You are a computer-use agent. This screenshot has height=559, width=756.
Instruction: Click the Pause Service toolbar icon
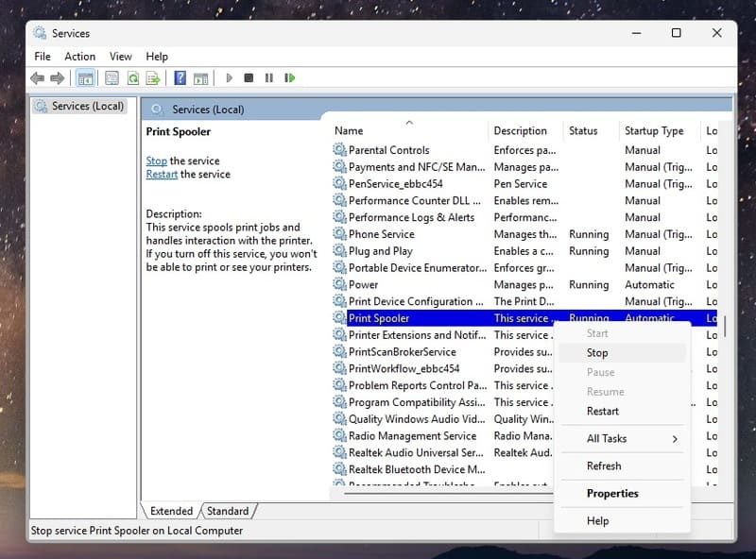pyautogui.click(x=269, y=77)
